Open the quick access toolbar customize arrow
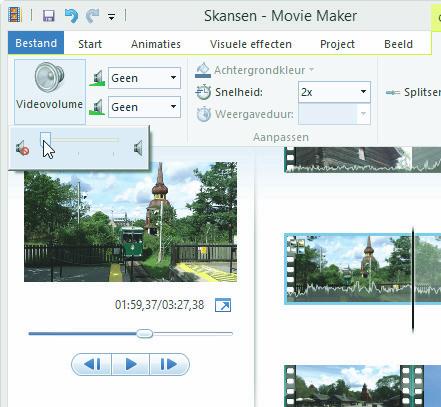 [111, 16]
